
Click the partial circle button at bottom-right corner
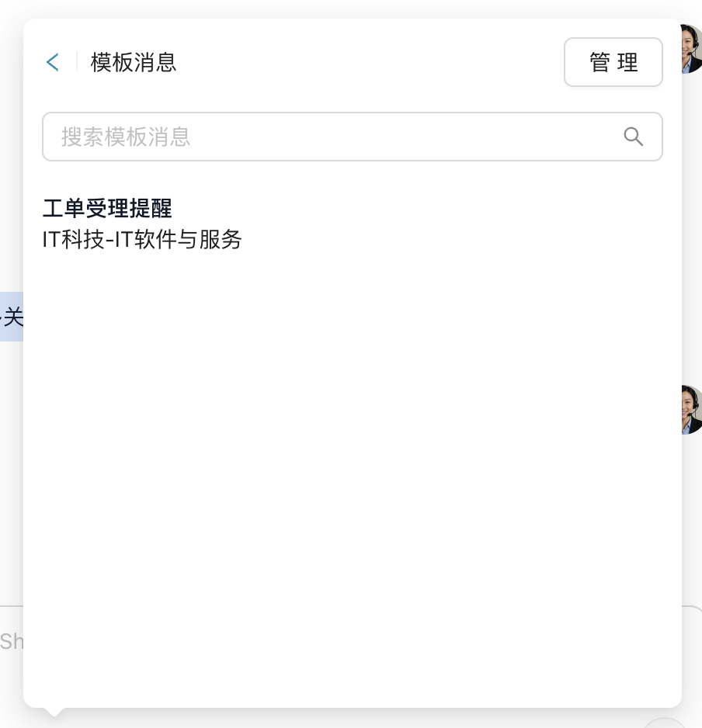[x=665, y=723]
